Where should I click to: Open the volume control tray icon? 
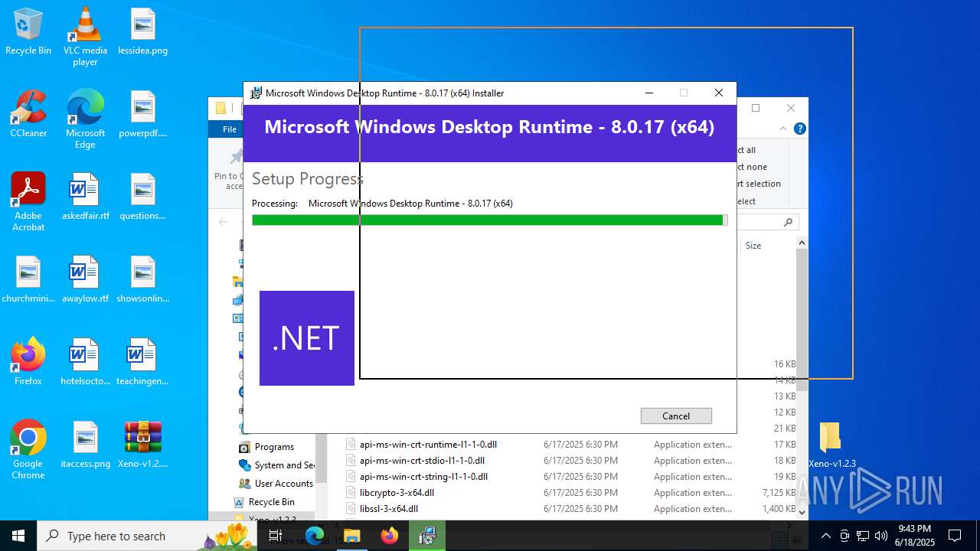pos(880,536)
